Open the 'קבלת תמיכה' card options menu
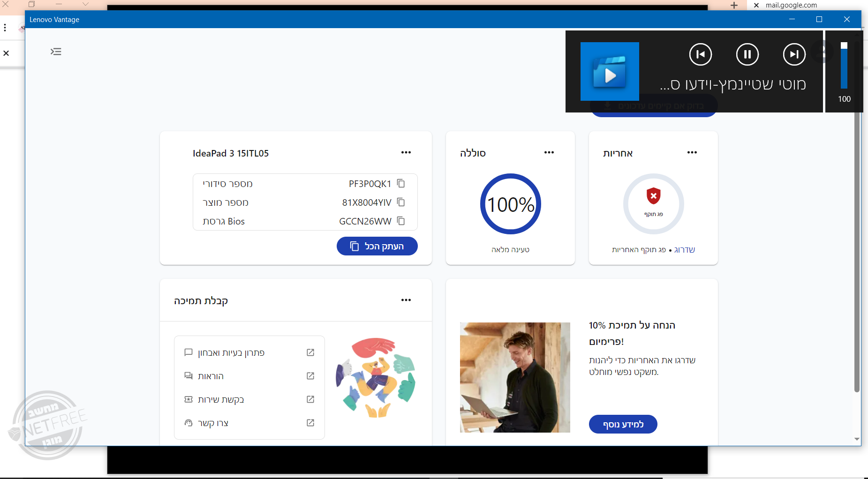The width and height of the screenshot is (868, 479). point(406,300)
